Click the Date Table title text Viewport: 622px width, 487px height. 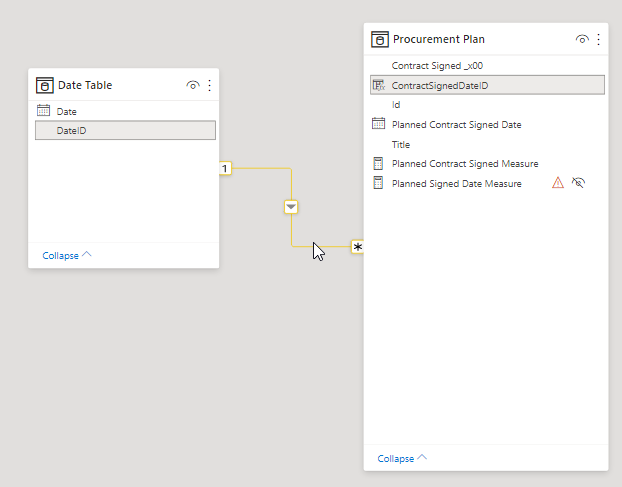85,85
